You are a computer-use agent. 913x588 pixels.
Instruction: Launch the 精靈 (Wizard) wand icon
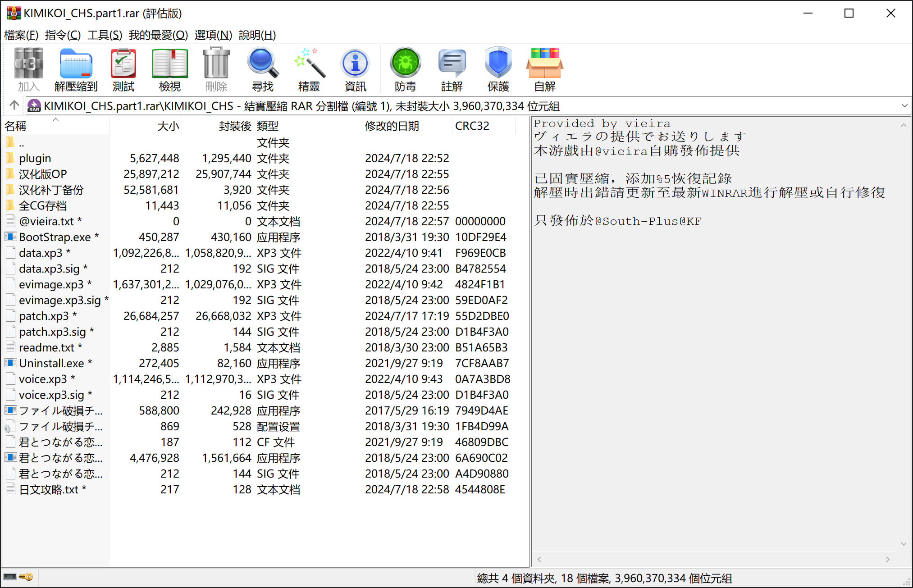click(309, 69)
